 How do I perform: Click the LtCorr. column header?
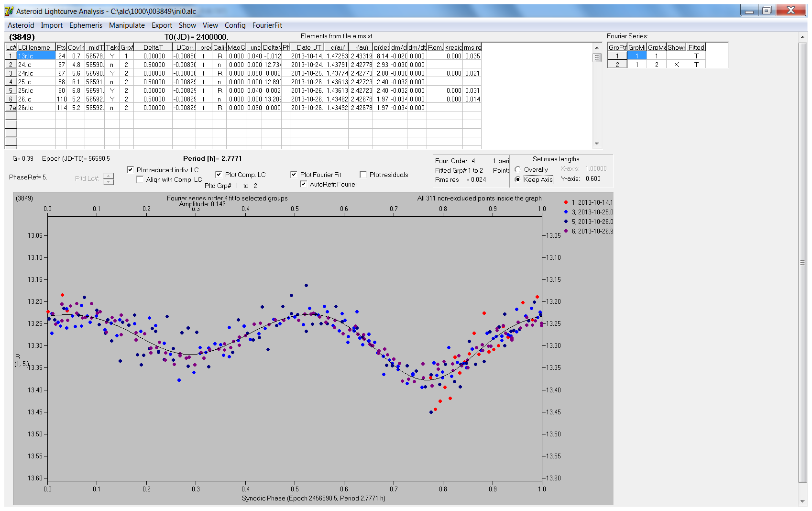(184, 47)
